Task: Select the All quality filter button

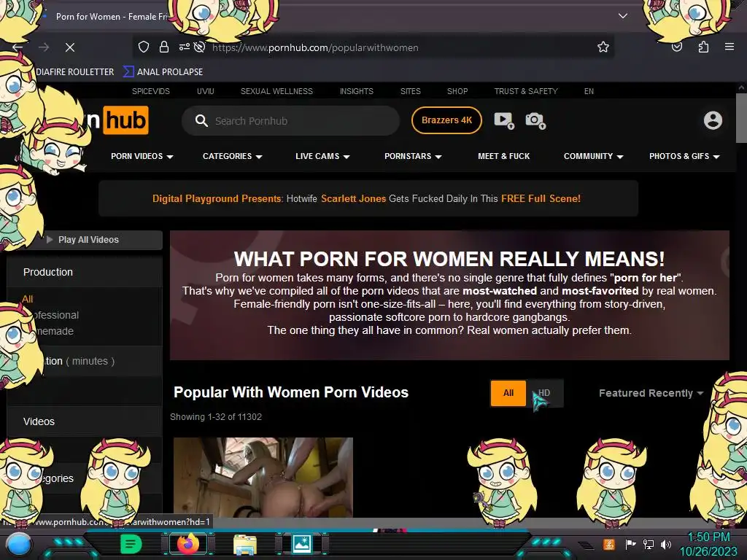Action: coord(508,393)
